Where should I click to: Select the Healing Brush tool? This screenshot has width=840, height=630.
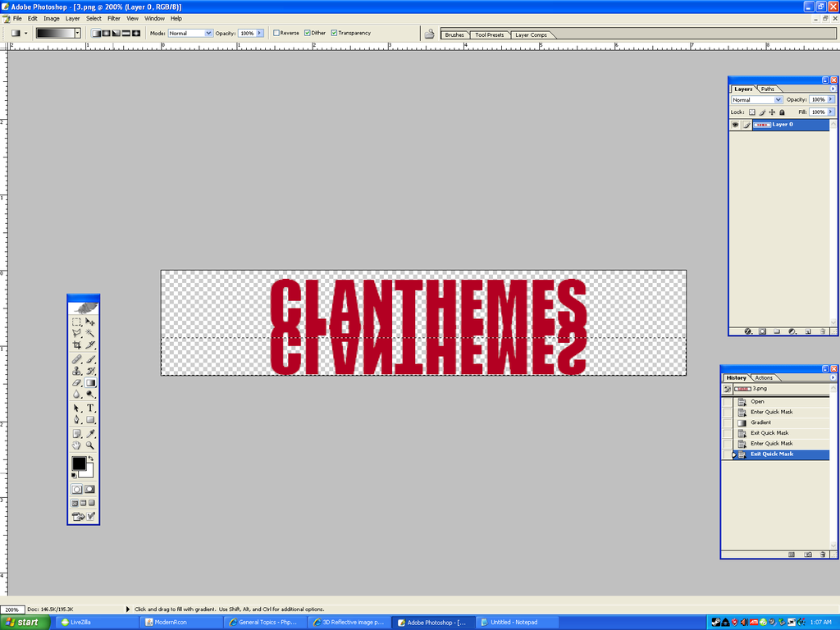point(76,359)
